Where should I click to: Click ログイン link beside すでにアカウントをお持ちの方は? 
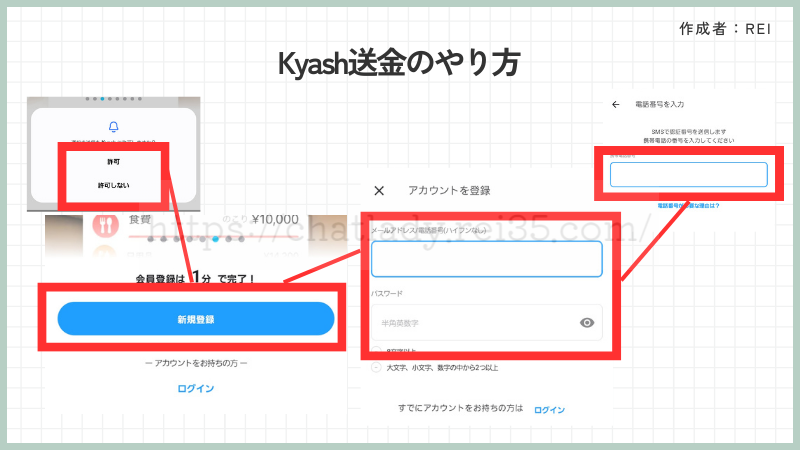(549, 410)
